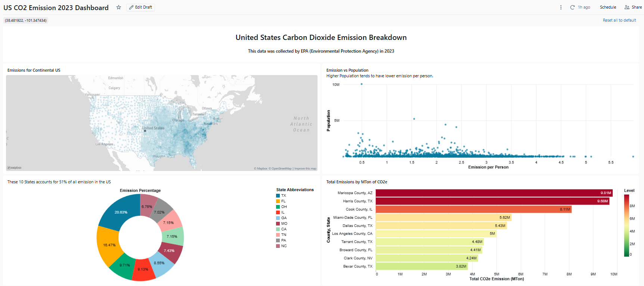Select the Cook County, IL bar
The image size is (644, 286).
point(473,209)
